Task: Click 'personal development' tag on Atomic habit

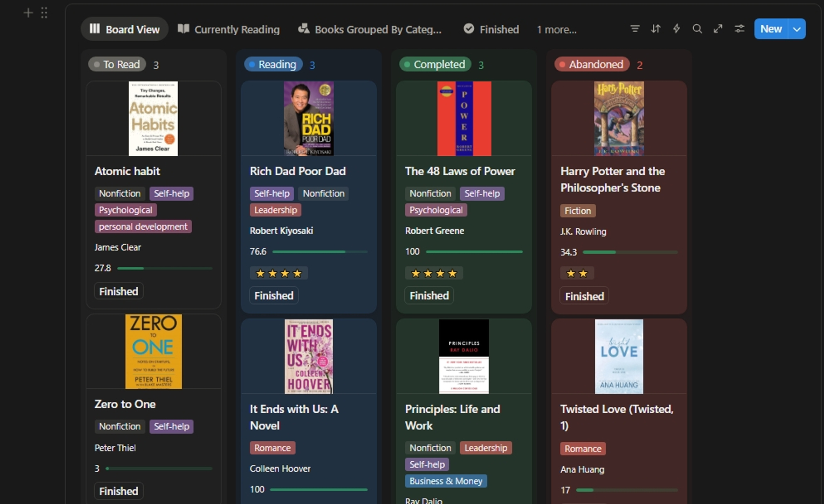Action: pyautogui.click(x=143, y=227)
